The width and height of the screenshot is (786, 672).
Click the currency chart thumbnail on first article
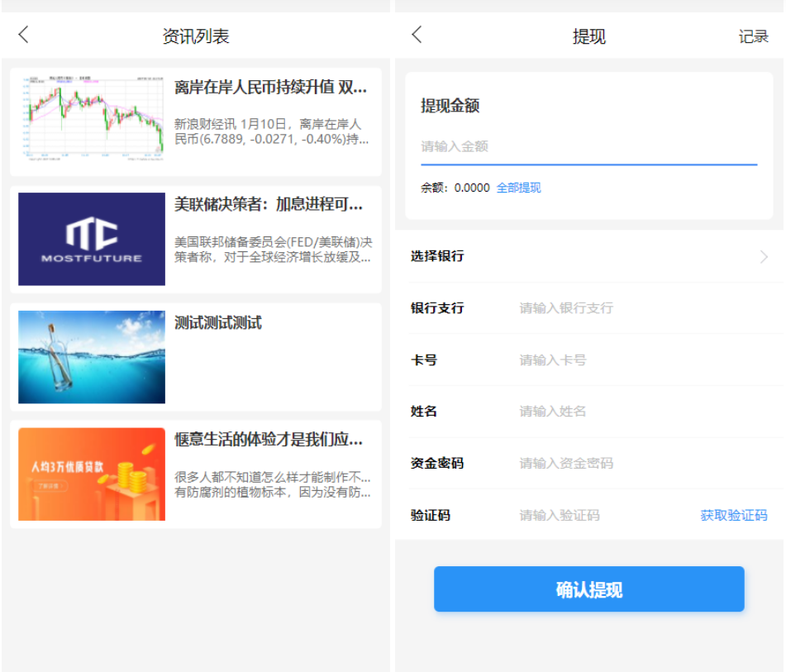(x=91, y=116)
